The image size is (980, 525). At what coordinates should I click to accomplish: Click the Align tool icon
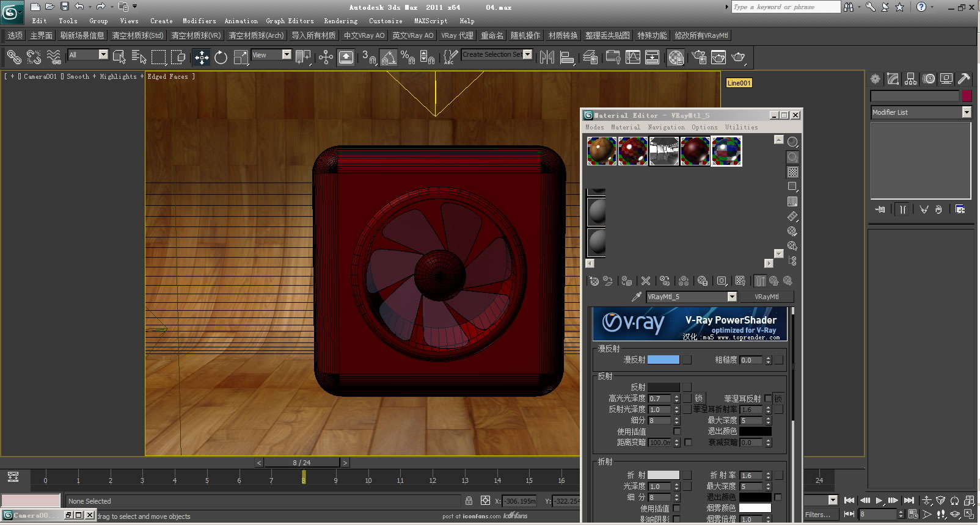coord(567,57)
